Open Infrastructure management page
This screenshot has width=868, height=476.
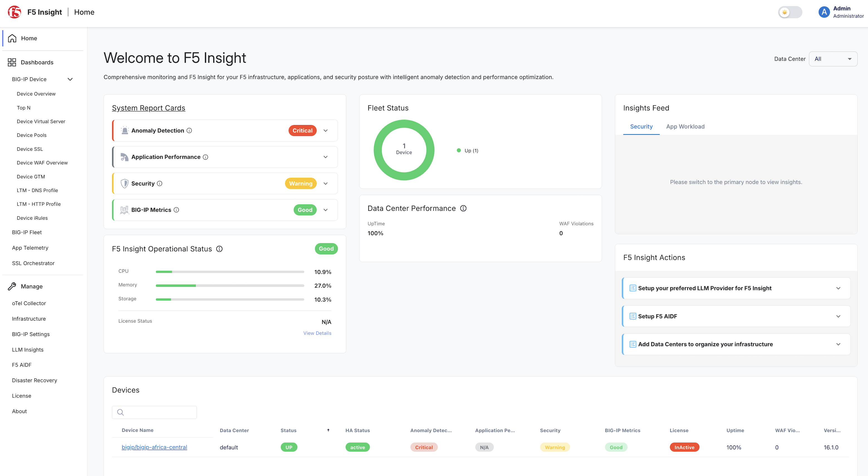pos(29,319)
